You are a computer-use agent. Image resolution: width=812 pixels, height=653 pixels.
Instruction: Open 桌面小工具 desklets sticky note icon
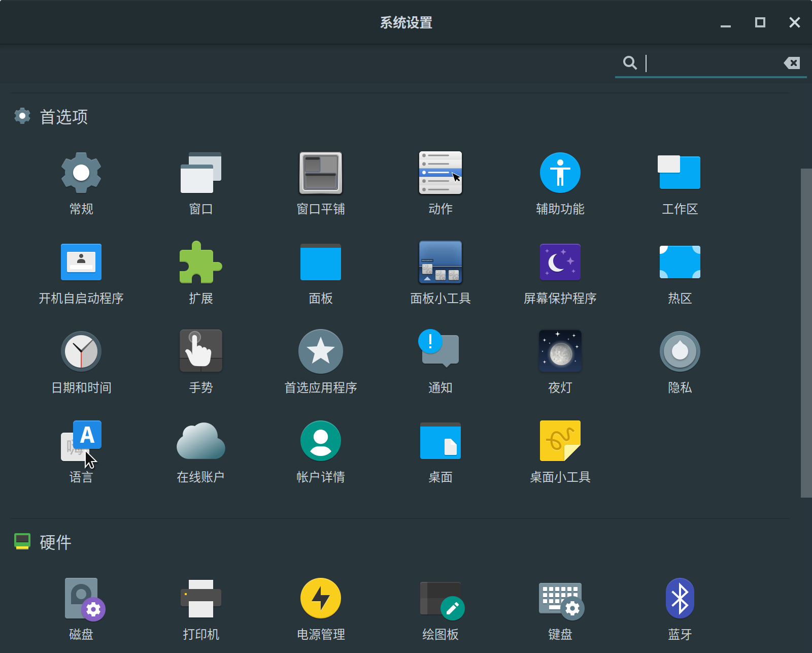(x=560, y=441)
